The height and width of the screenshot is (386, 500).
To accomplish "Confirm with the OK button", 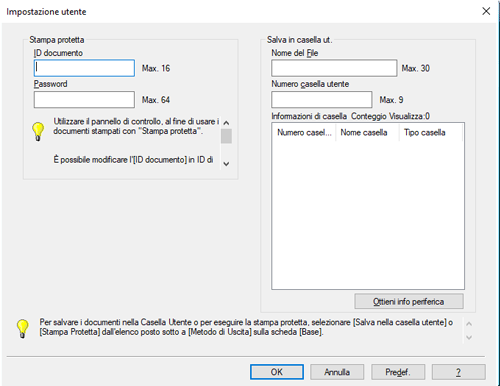I will 277,372.
